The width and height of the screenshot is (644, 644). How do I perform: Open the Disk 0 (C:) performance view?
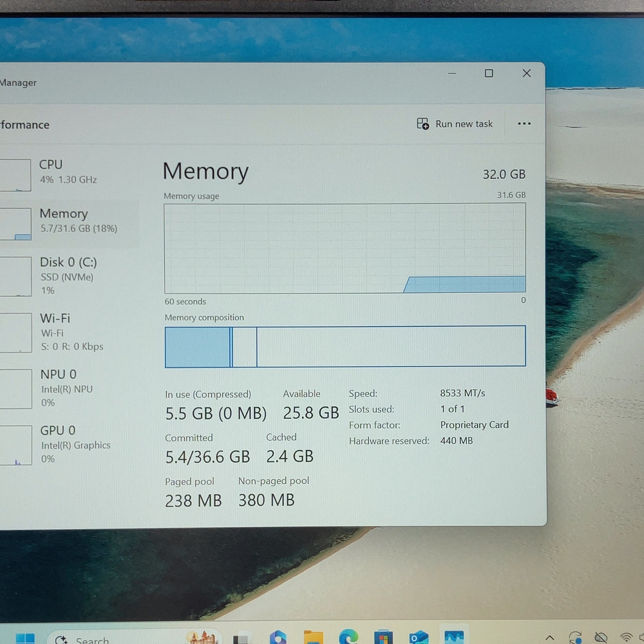69,276
